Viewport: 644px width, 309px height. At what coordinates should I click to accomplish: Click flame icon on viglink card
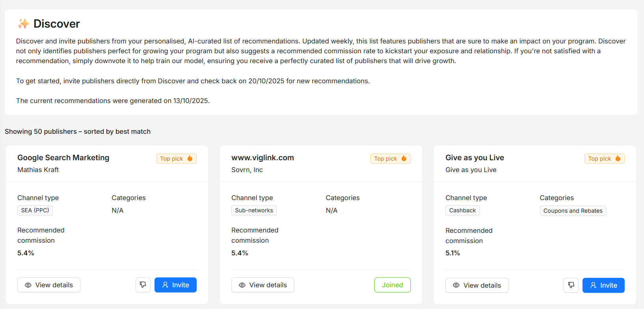[x=404, y=158]
